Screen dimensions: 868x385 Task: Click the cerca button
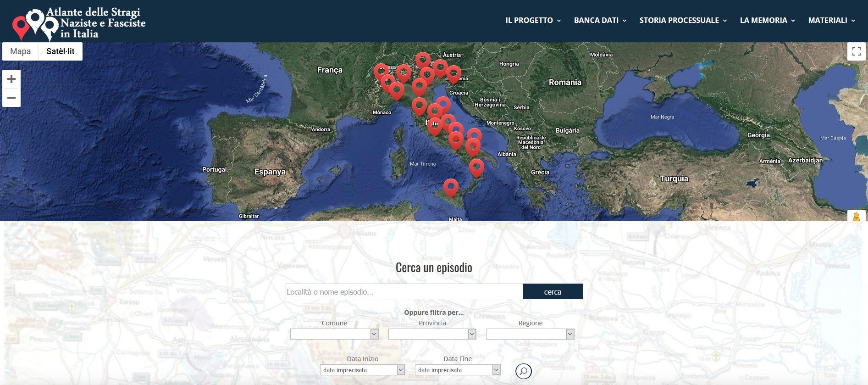(x=553, y=291)
